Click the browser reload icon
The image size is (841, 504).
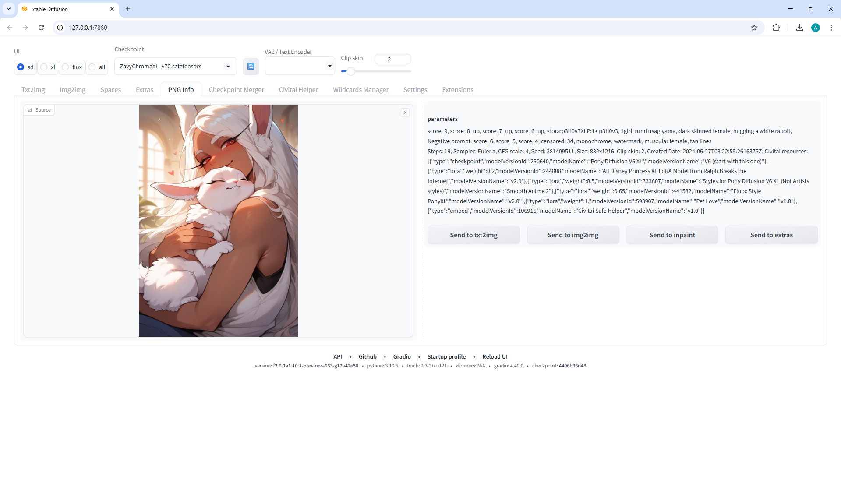[x=41, y=28]
